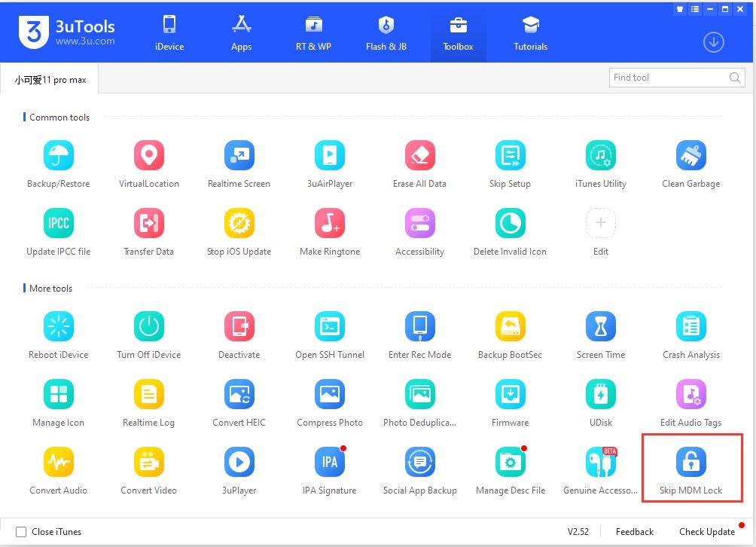
Task: Choose Enter Rec Mode
Action: click(420, 335)
